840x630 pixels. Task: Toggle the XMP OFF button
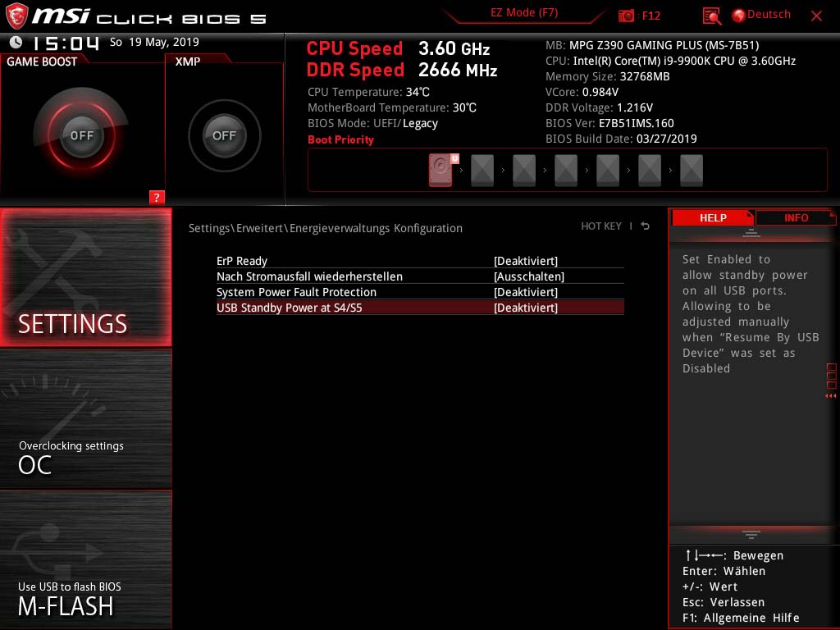click(225, 135)
